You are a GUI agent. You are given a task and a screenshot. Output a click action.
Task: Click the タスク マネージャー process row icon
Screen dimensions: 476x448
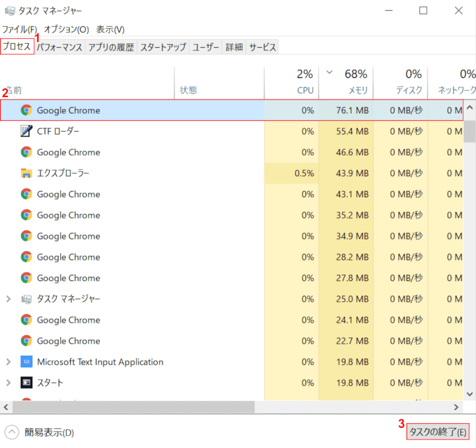26,299
